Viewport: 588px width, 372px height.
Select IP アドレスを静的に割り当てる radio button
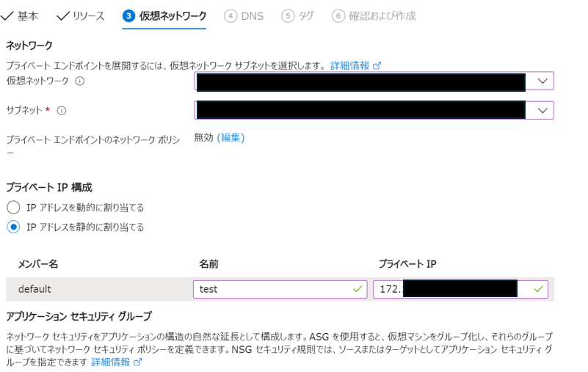pos(13,227)
